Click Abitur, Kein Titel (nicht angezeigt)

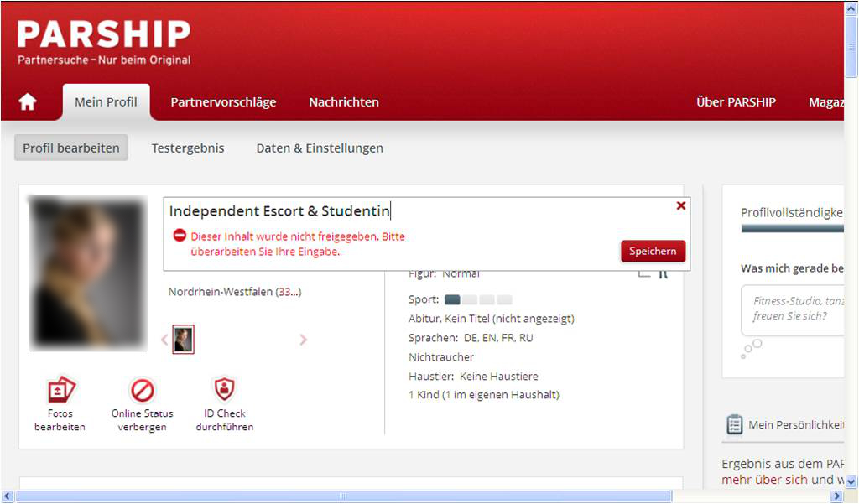click(x=492, y=319)
